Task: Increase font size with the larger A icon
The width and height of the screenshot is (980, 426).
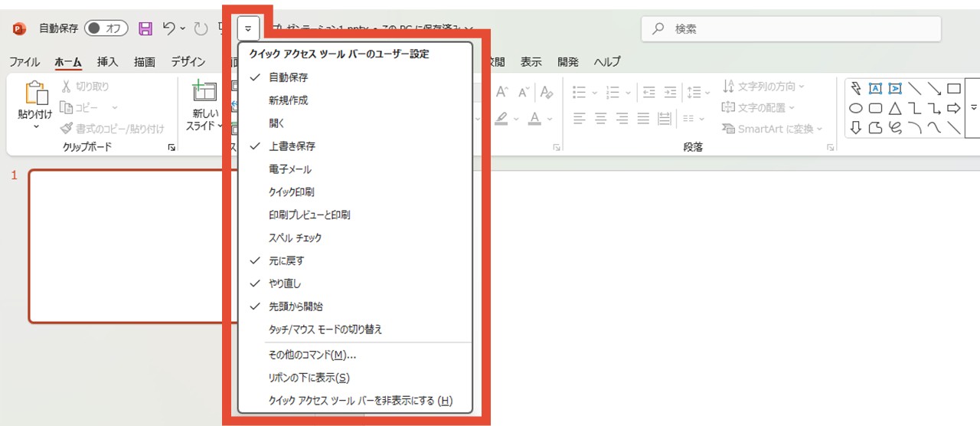Action: 502,92
